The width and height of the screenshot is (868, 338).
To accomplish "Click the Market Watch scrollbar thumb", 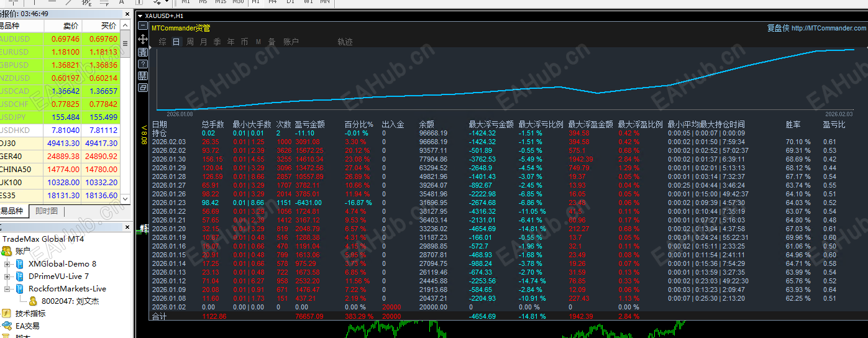I will click(126, 43).
